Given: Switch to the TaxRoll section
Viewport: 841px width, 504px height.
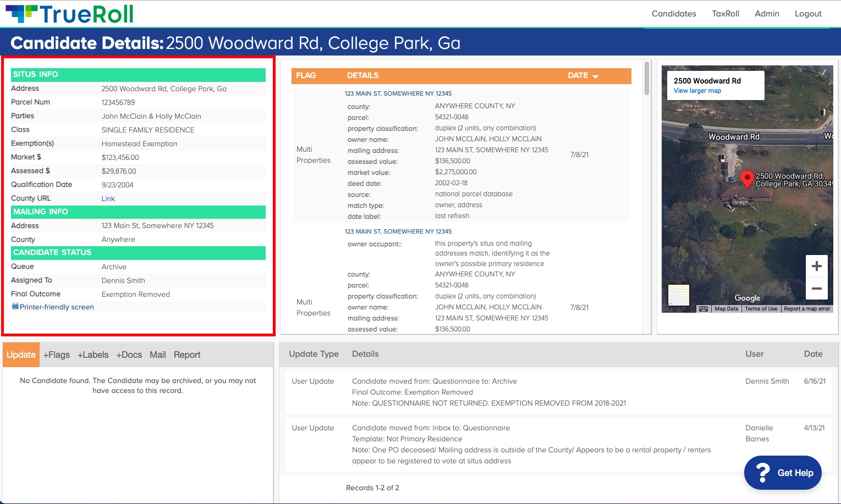Looking at the screenshot, I should point(725,13).
